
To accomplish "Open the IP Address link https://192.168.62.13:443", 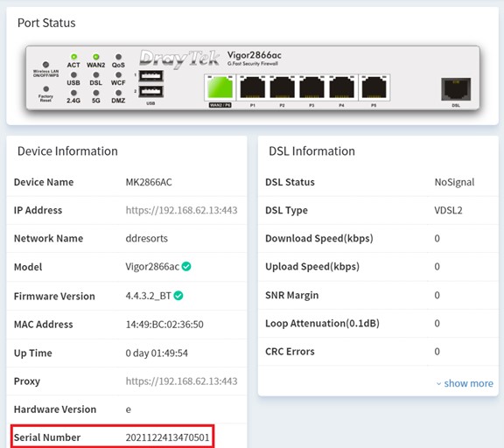I will (x=181, y=210).
